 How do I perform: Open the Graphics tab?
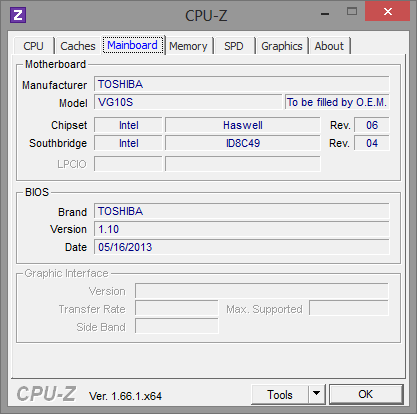(282, 46)
